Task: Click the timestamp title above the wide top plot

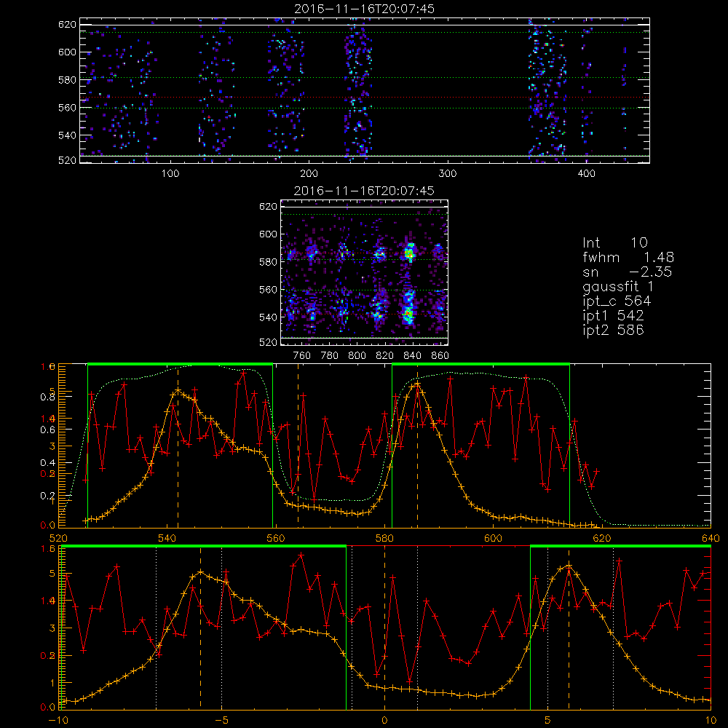Action: tap(364, 9)
